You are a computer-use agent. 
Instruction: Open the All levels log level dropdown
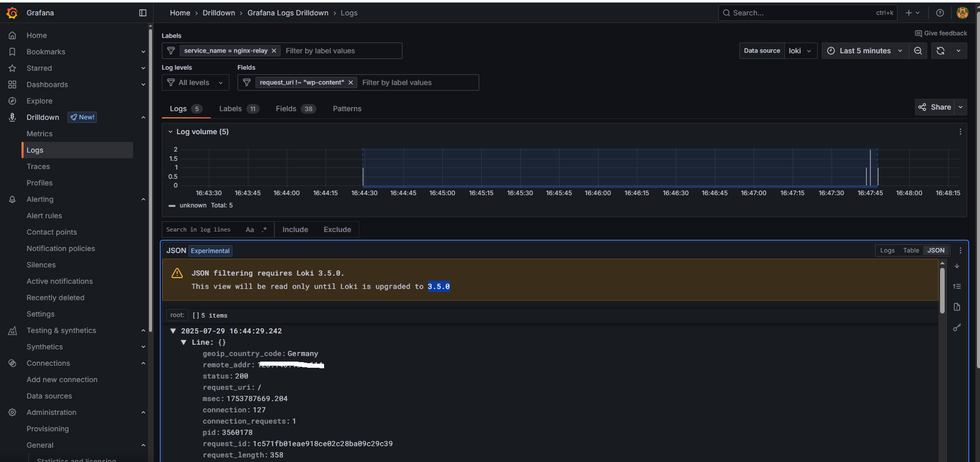(x=195, y=82)
